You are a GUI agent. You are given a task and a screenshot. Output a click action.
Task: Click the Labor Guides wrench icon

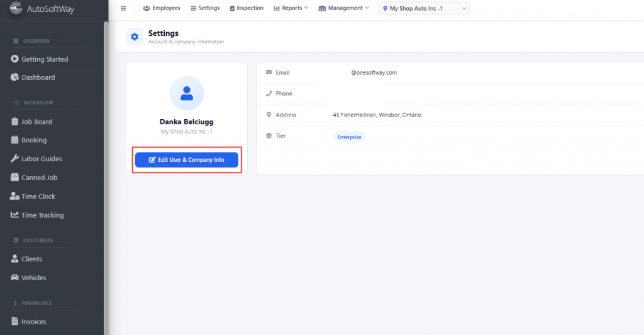tap(15, 159)
